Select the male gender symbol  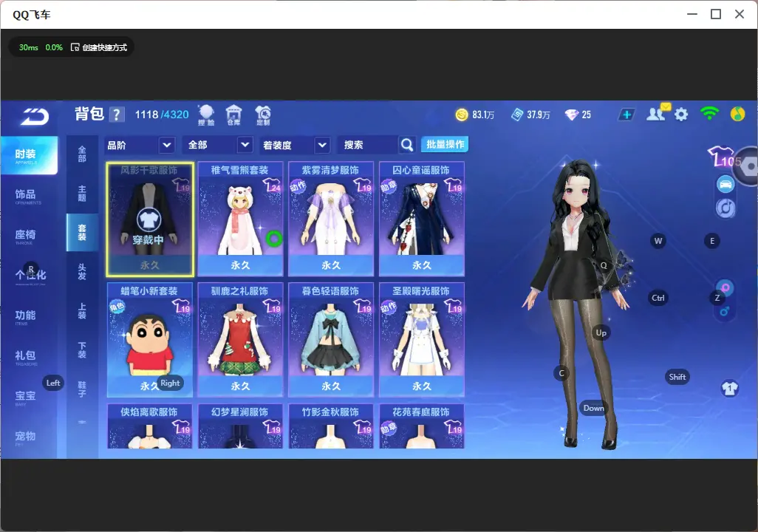pos(724,311)
